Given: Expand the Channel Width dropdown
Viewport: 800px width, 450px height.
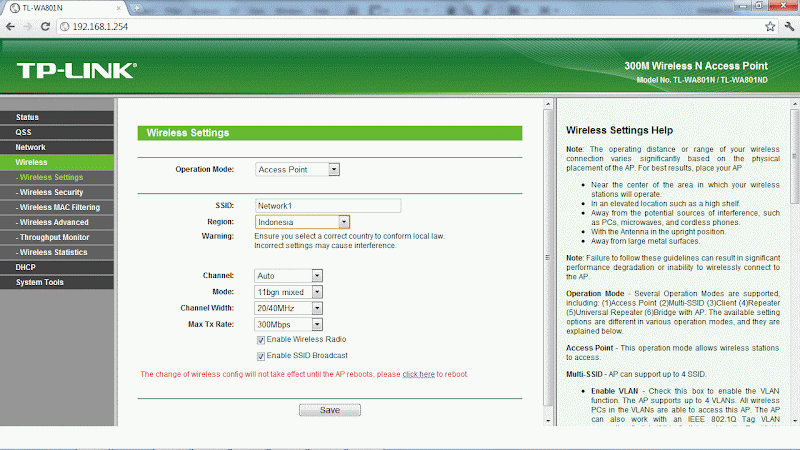Looking at the screenshot, I should click(x=288, y=308).
